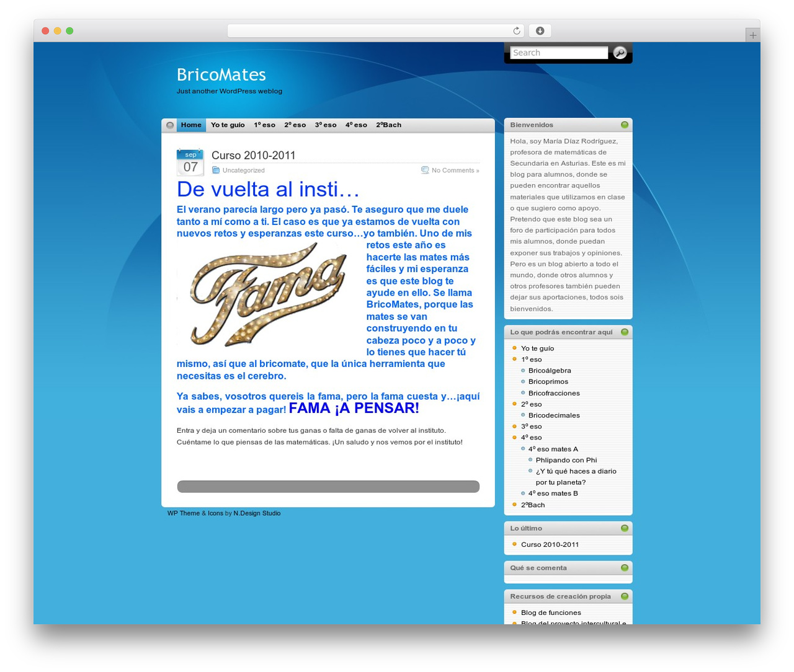The height and width of the screenshot is (672, 794).
Task: Open 4º eso mates B sidebar link
Action: [553, 493]
